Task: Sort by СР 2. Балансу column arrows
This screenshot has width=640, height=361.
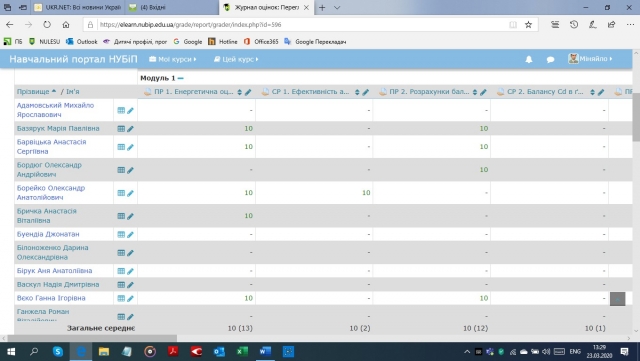Action: 592,92
